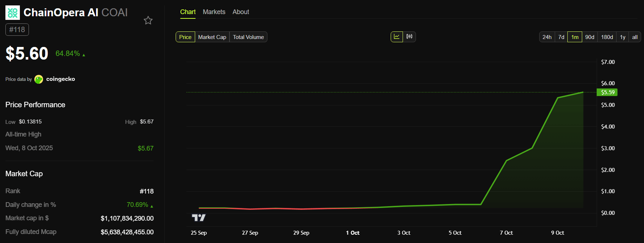The height and width of the screenshot is (243, 644).
Task: Select the Total Volume chart toggle
Action: click(248, 37)
